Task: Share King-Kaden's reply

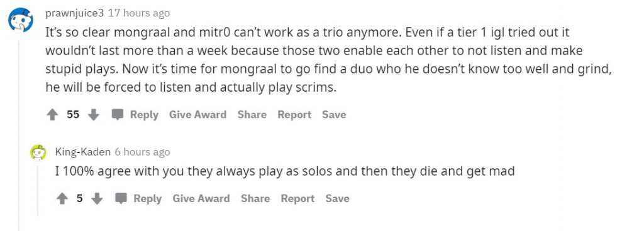Action: pos(255,198)
